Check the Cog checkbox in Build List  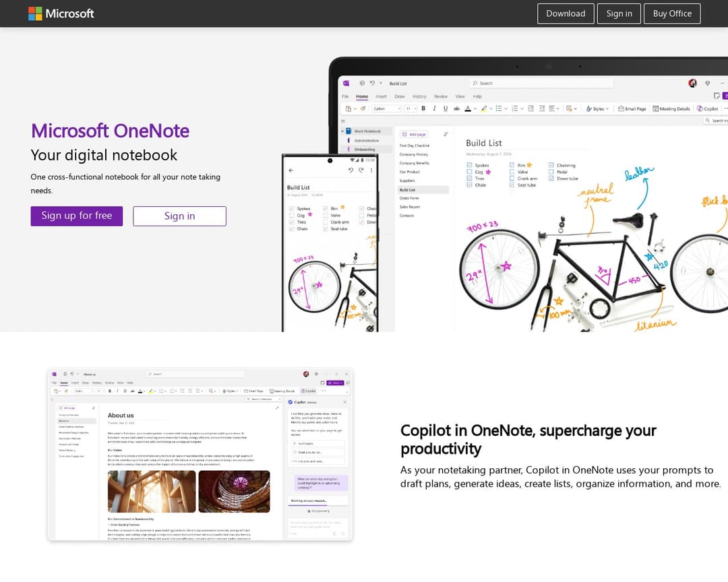tap(469, 172)
